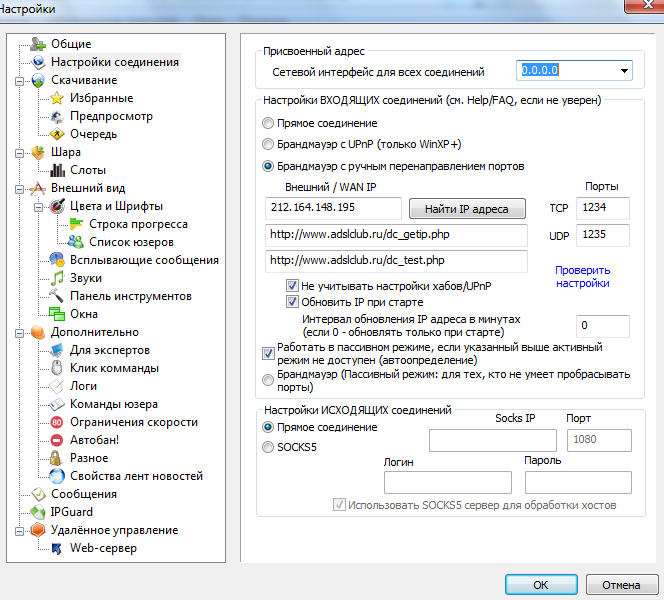Click the dc_test.php URL field
The image size is (664, 600).
tap(396, 261)
